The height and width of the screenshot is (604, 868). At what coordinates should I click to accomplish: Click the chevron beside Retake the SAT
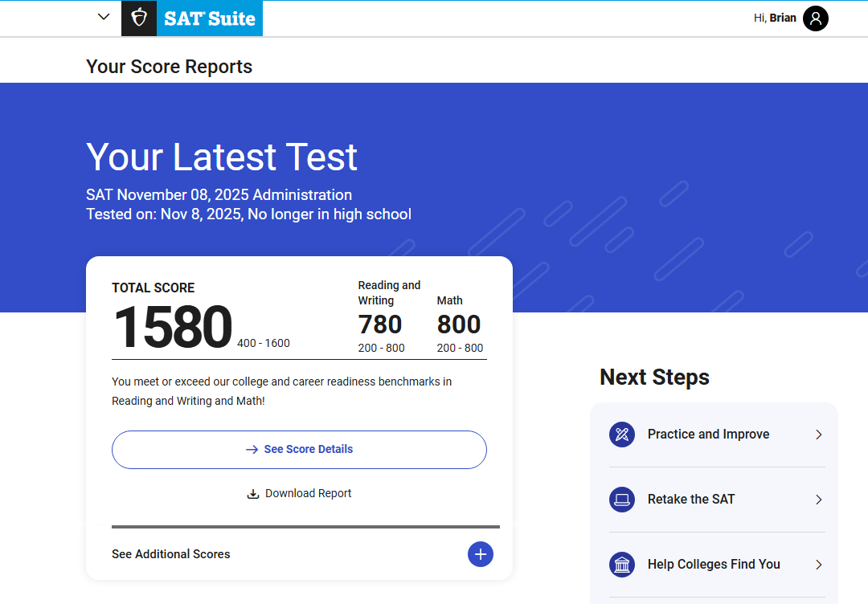819,500
